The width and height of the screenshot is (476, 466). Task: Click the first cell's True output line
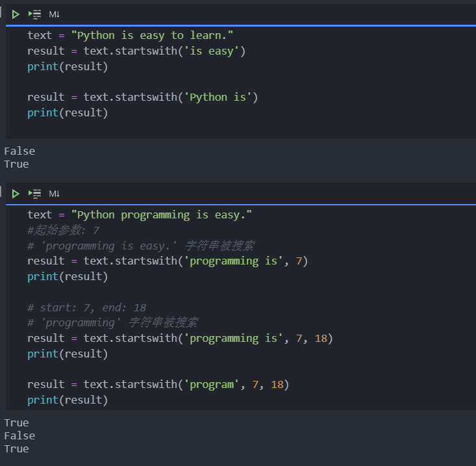pyautogui.click(x=16, y=164)
